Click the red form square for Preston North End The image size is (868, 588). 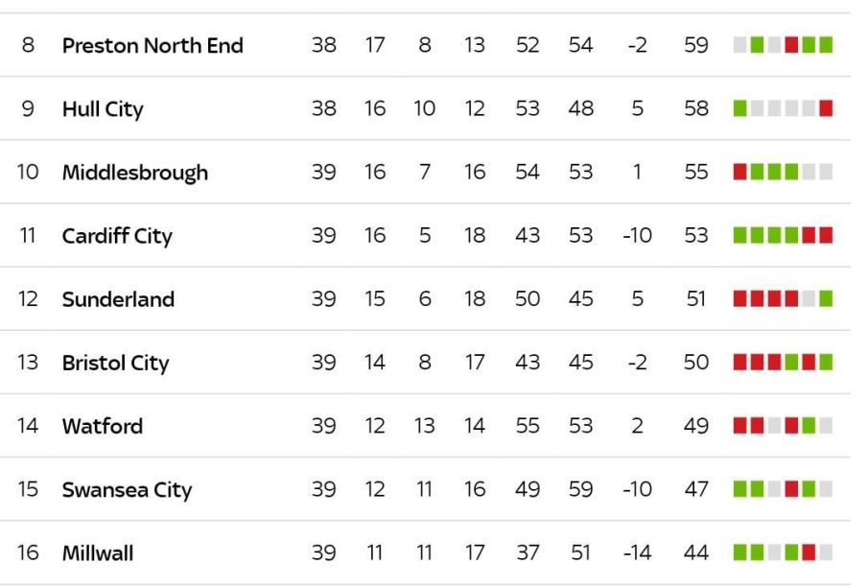click(791, 45)
